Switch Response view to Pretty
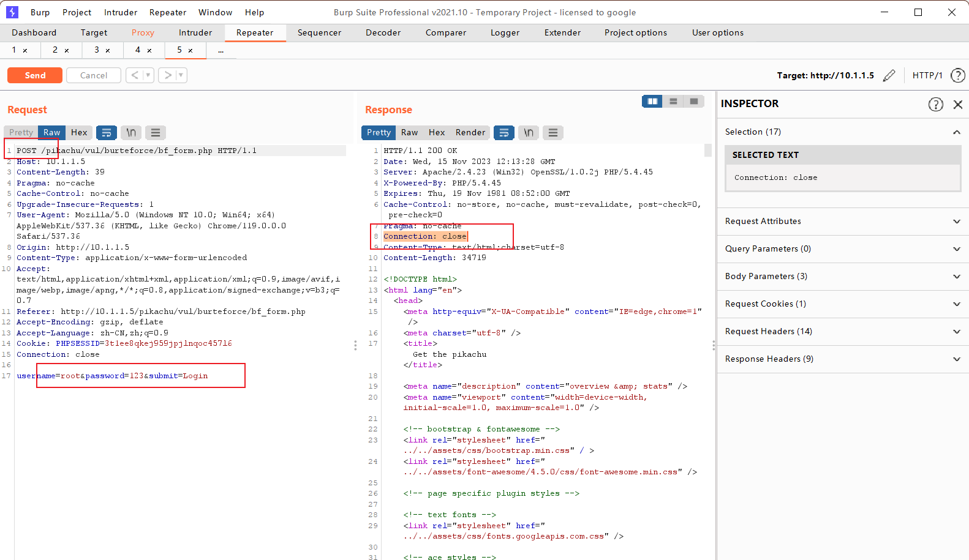The height and width of the screenshot is (560, 969). (x=379, y=132)
